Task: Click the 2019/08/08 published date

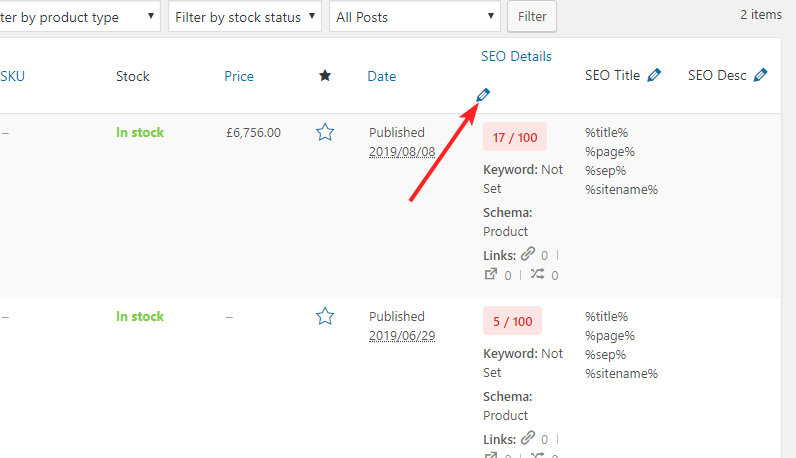Action: pos(402,152)
